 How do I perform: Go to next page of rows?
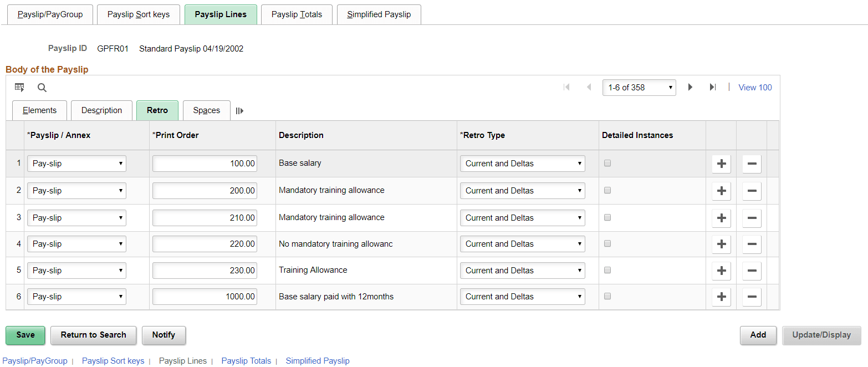(x=690, y=87)
